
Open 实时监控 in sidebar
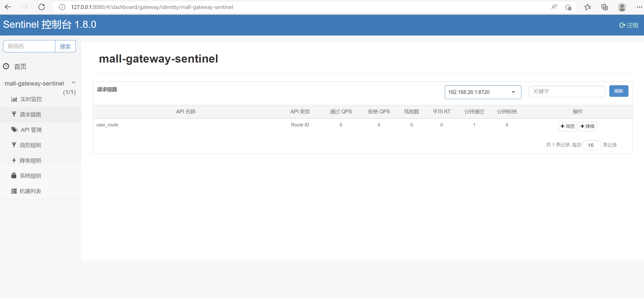click(x=31, y=99)
